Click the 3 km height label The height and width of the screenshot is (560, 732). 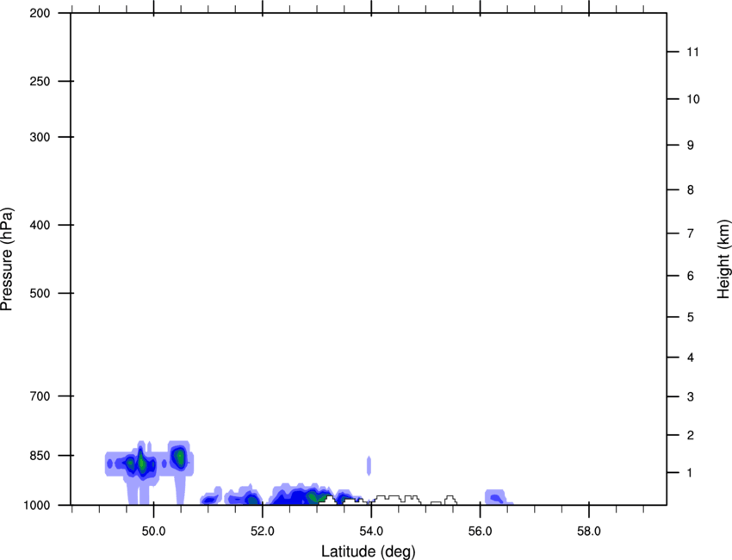[x=690, y=396]
